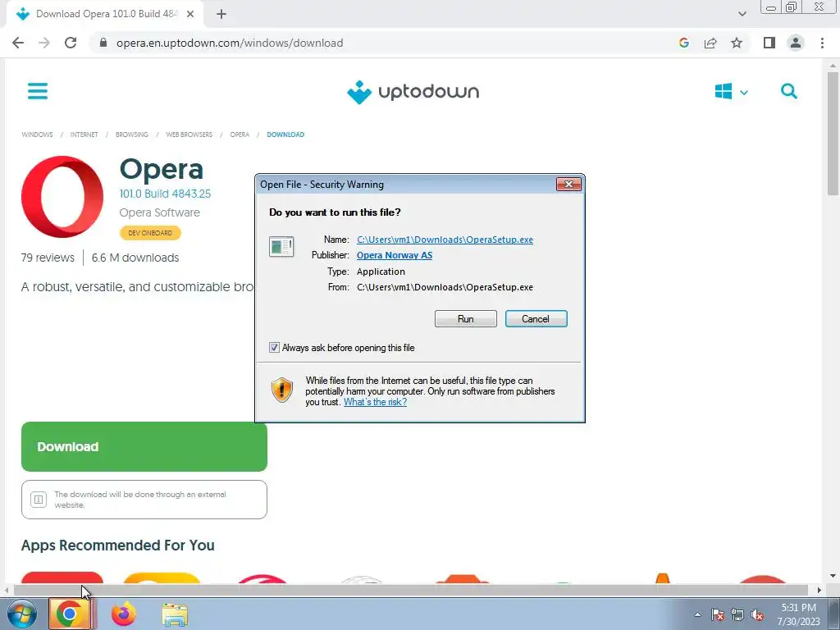Image resolution: width=840 pixels, height=630 pixels.
Task: Click the OperaSetup.exe file name link
Action: [x=445, y=240]
